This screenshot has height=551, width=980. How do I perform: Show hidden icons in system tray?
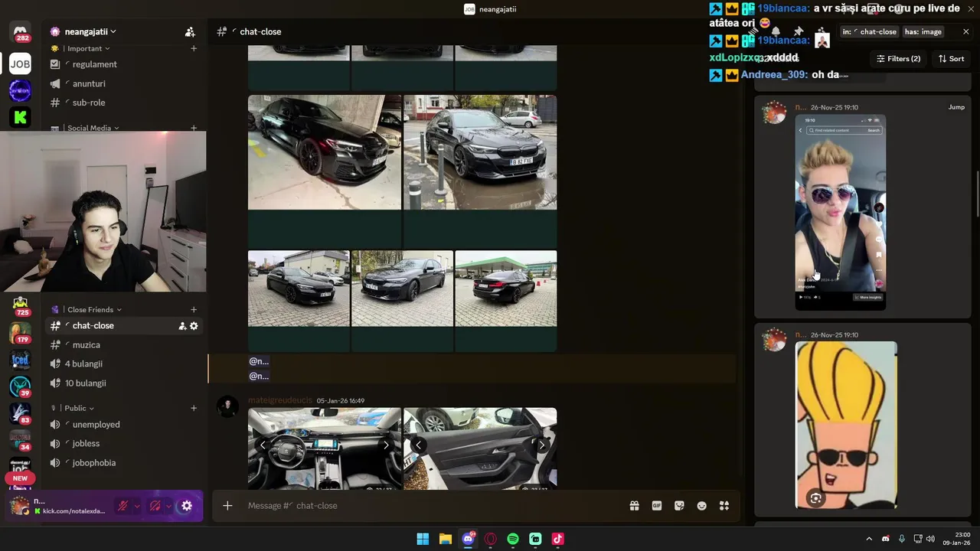pos(868,539)
